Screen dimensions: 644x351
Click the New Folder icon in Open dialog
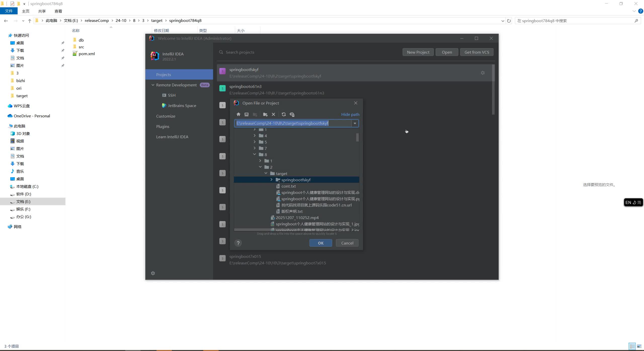click(x=265, y=114)
